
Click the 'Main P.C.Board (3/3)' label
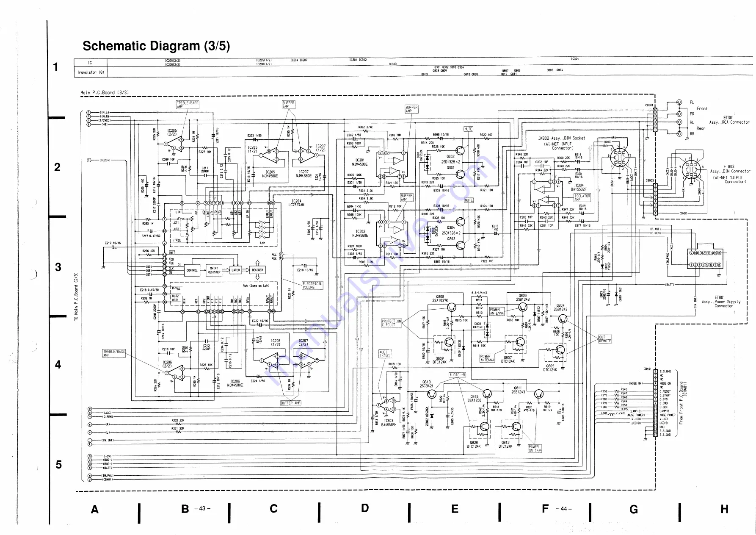105,92
